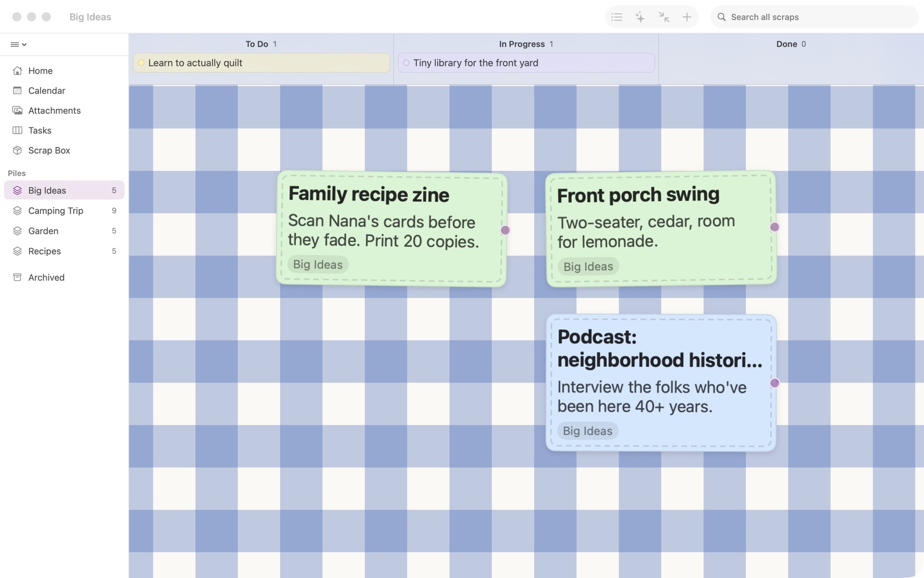This screenshot has width=924, height=578.
Task: Click the Calendar icon in sidebar
Action: coord(17,90)
